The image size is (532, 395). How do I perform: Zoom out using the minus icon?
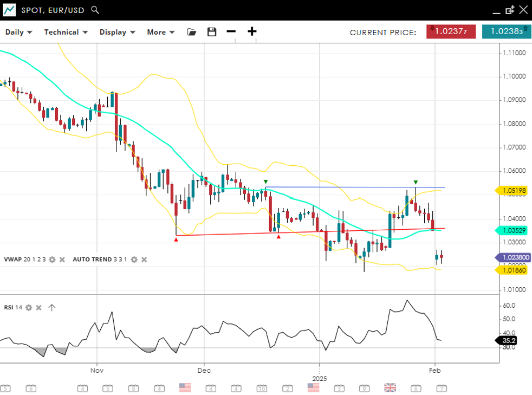point(231,31)
